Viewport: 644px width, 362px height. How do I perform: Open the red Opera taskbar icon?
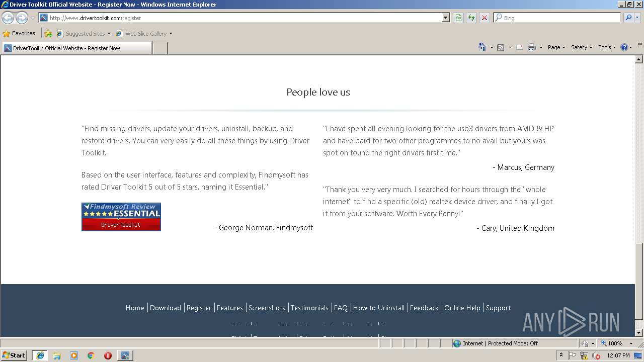[108, 355]
